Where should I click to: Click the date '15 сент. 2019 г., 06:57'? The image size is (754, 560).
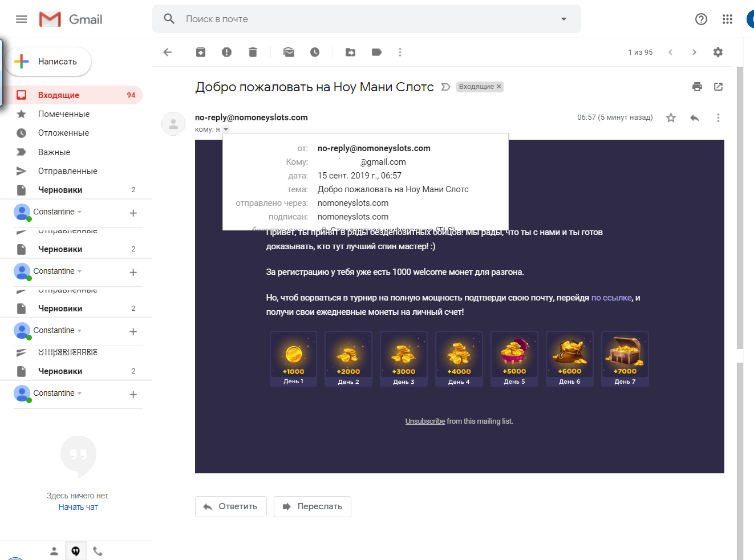tap(359, 176)
